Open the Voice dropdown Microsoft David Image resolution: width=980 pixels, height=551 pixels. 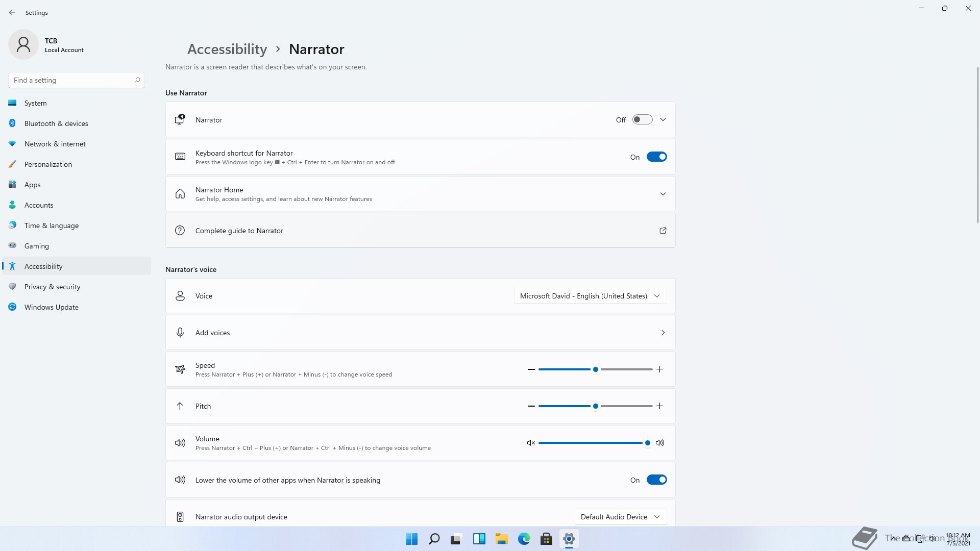tap(590, 296)
